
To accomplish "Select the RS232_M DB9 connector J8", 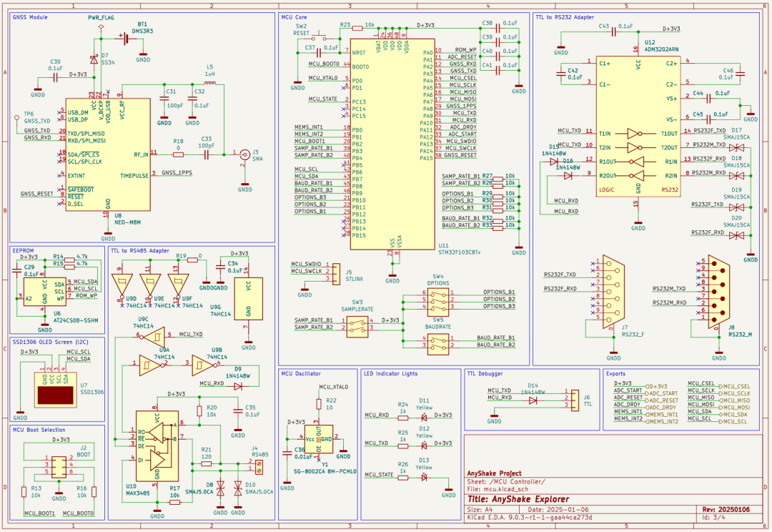I will click(719, 292).
